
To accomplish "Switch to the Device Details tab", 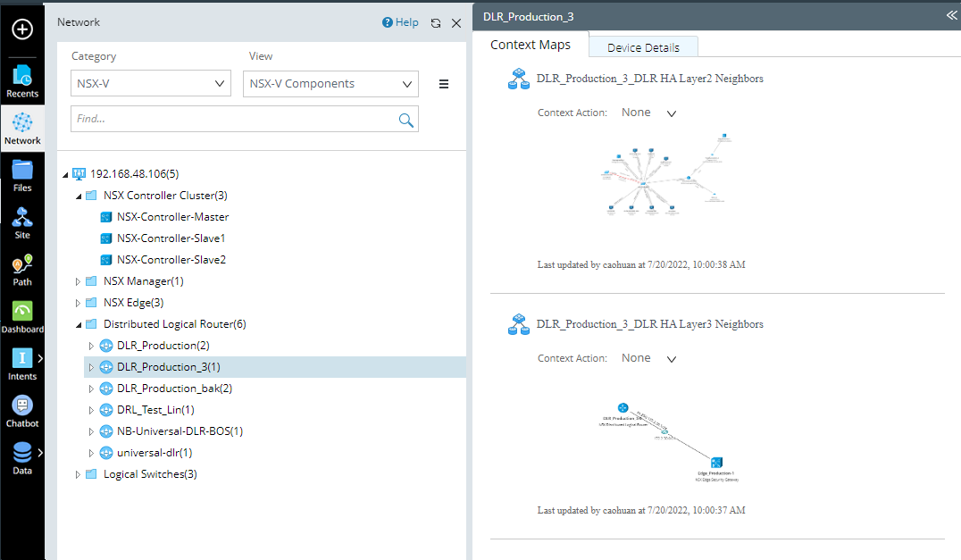I will 643,46.
